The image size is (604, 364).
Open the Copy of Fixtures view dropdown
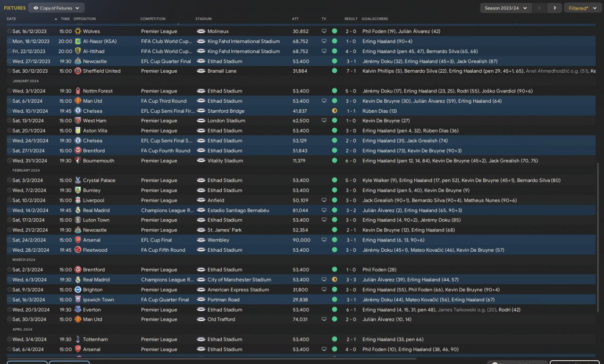pos(57,8)
